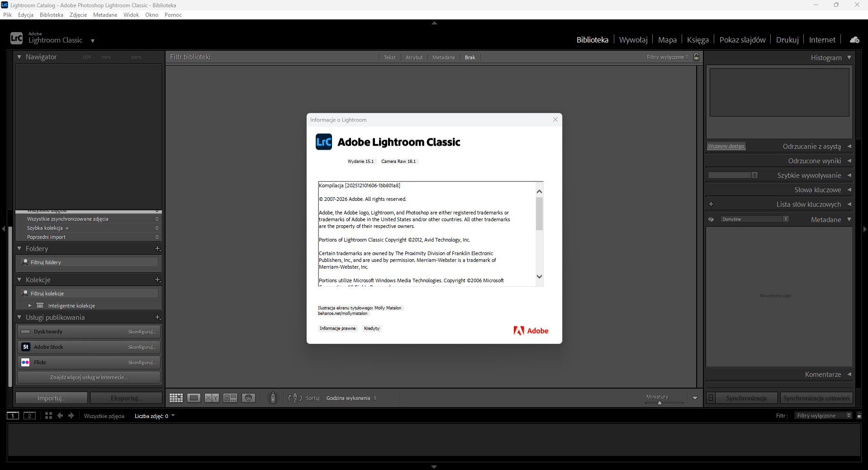Click the People face view icon
This screenshot has height=470, width=868.
tap(248, 398)
